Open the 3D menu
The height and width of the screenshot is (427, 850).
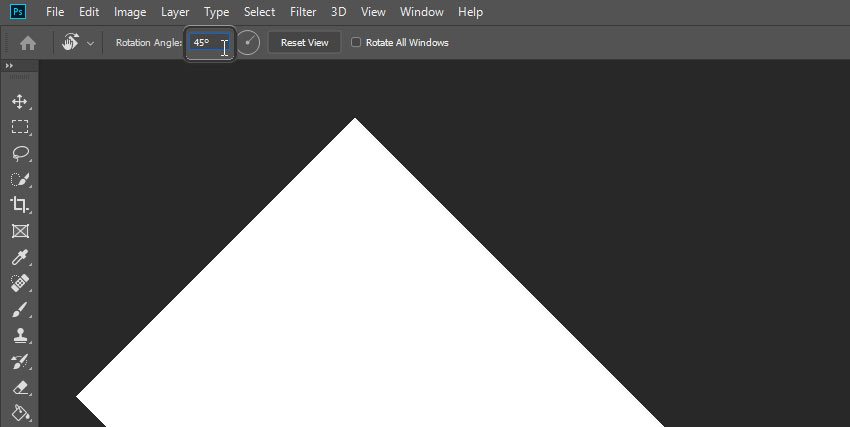[x=338, y=12]
